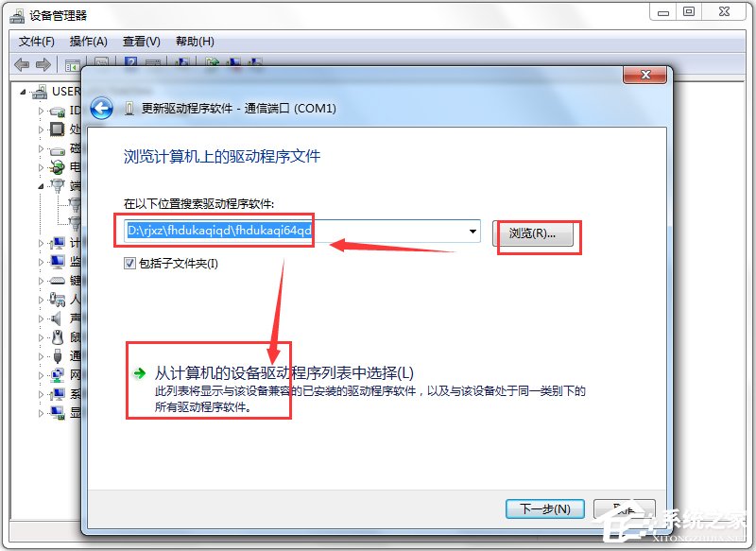756x551 pixels.
Task: Click the 浏览(R)... browse button
Action: (x=533, y=233)
